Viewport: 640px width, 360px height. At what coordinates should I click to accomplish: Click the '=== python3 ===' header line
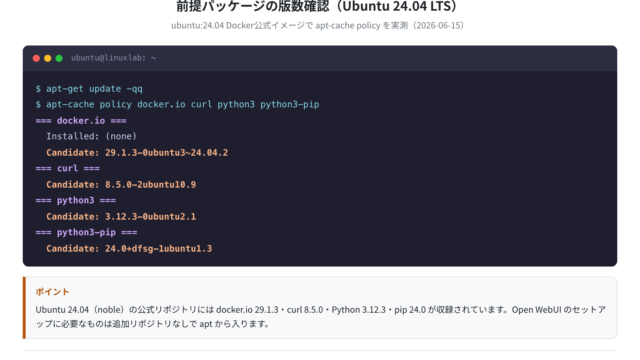[76, 200]
